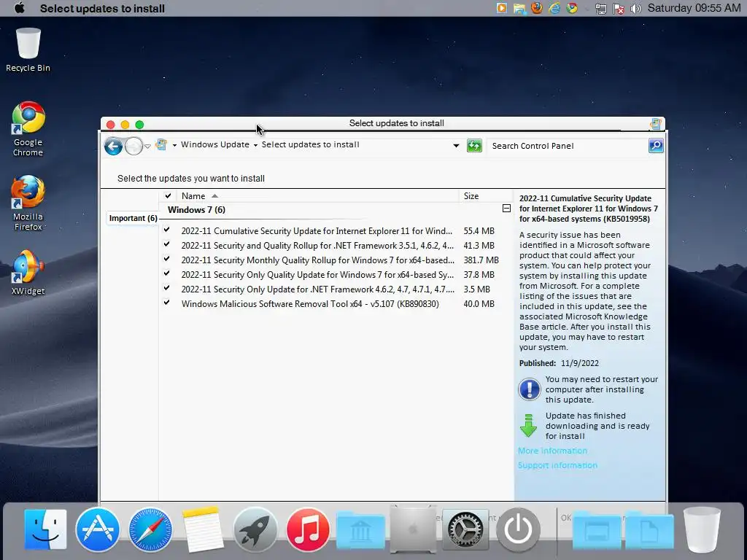Expand arrow before Windows Update breadcrumb
Screen dimensions: 747x560
(174, 145)
